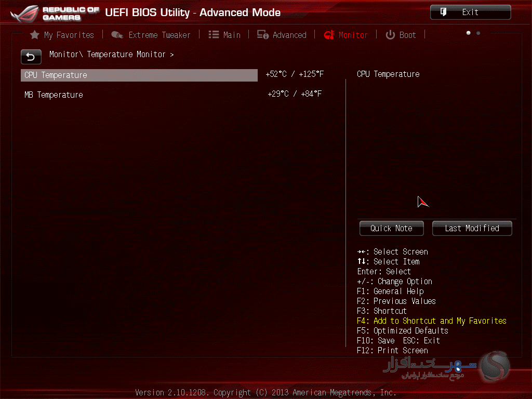Open Quick Note
The image size is (532, 399).
[392, 229]
